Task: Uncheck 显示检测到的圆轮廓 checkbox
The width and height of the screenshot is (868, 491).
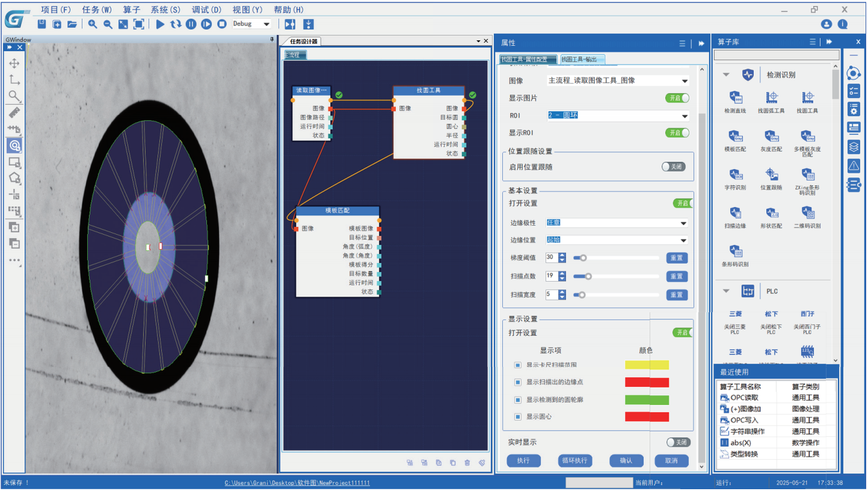Action: [x=518, y=400]
